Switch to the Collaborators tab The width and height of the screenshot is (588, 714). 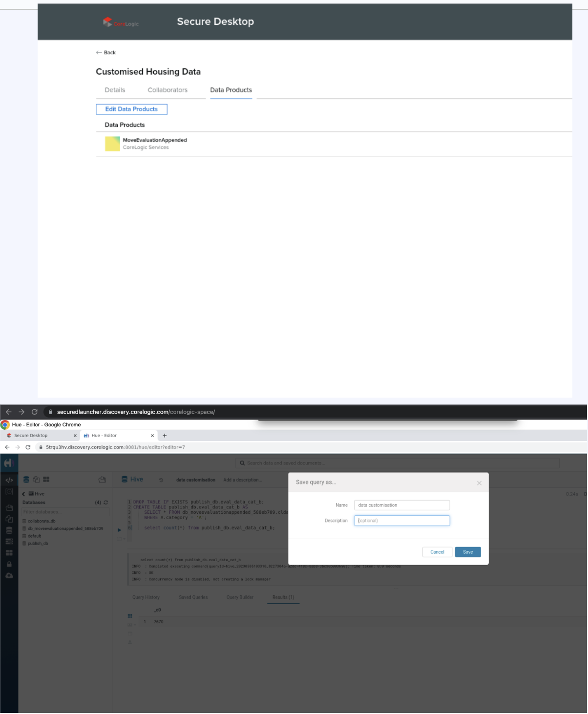point(168,90)
